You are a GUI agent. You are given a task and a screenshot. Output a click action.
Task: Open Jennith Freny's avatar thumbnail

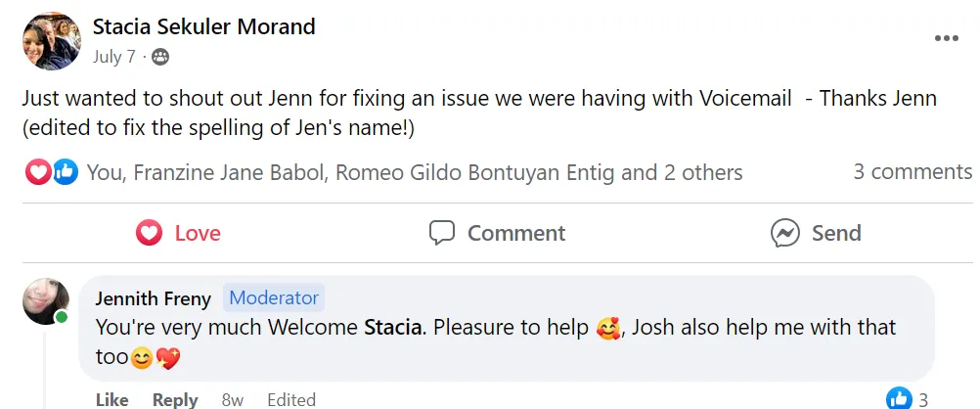pyautogui.click(x=46, y=301)
